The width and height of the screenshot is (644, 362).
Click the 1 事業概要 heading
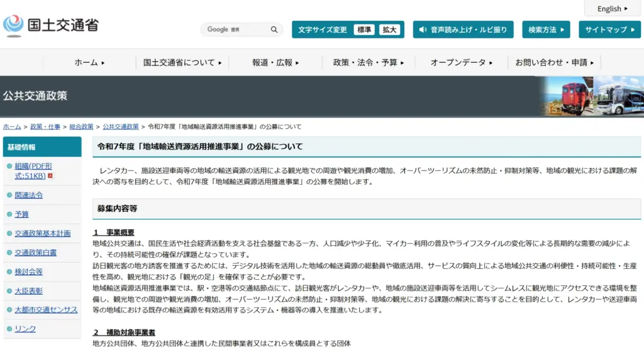tap(114, 233)
